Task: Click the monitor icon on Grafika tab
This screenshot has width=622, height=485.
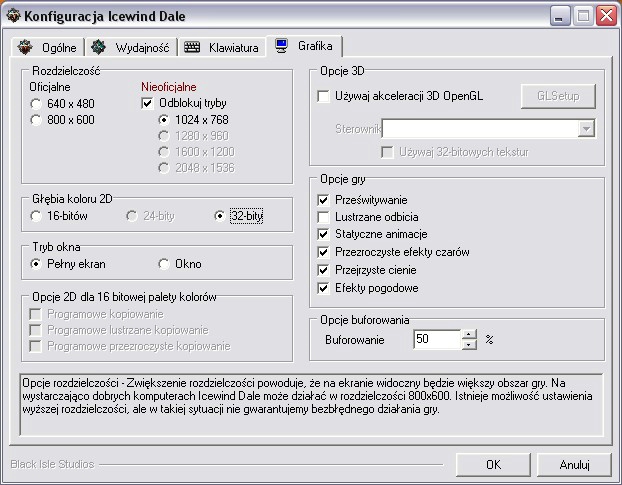Action: (x=282, y=46)
